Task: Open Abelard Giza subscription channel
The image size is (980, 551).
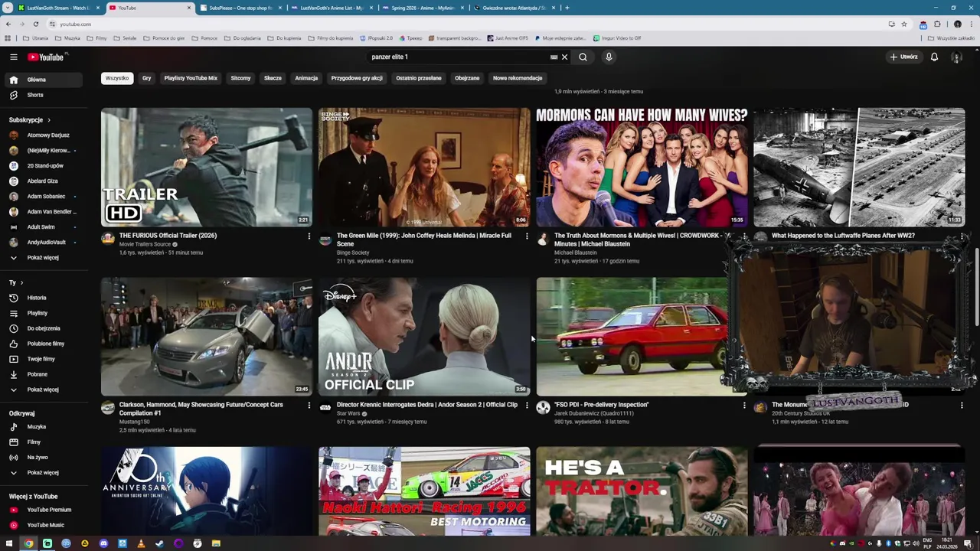Action: click(44, 181)
